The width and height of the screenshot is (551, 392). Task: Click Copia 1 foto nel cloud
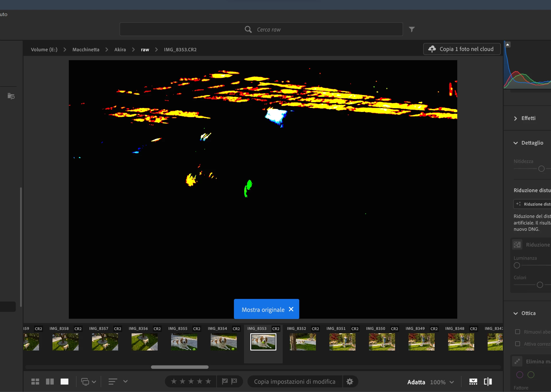(462, 49)
